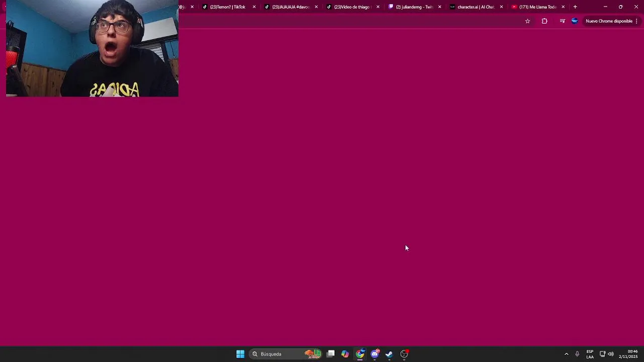Click Nuevo Chrome disponible update button

click(x=609, y=21)
